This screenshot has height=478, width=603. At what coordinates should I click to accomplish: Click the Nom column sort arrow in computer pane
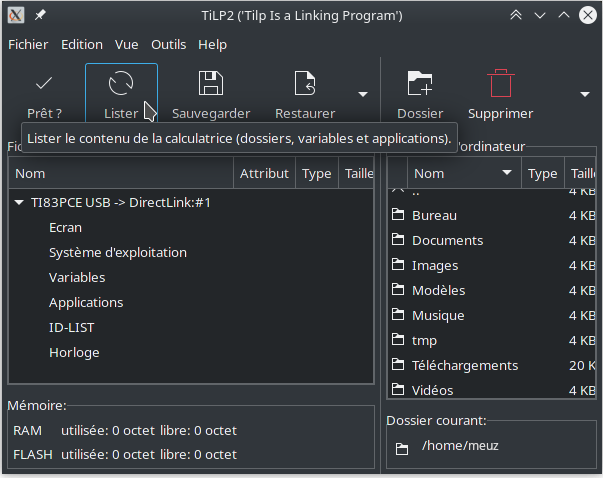[x=507, y=172]
